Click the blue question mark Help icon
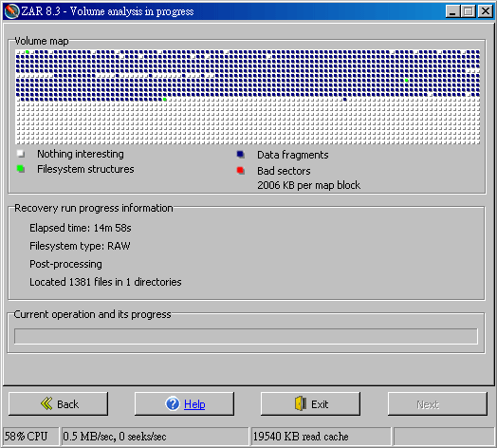The width and height of the screenshot is (497, 448). tap(173, 404)
